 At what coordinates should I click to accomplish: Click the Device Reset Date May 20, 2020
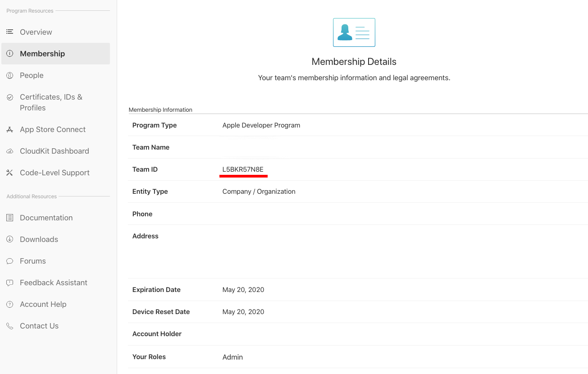[x=243, y=312]
